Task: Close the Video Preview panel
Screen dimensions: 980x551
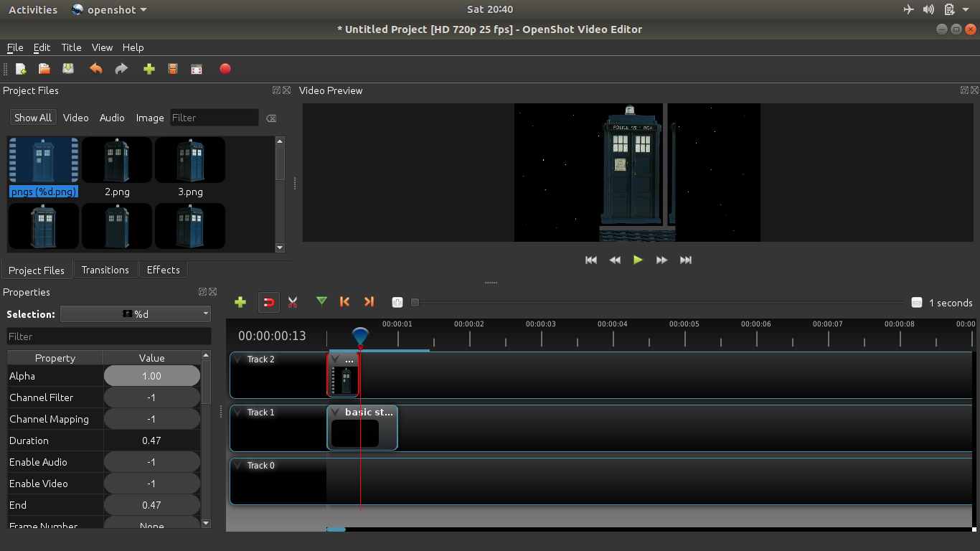Action: [x=974, y=90]
